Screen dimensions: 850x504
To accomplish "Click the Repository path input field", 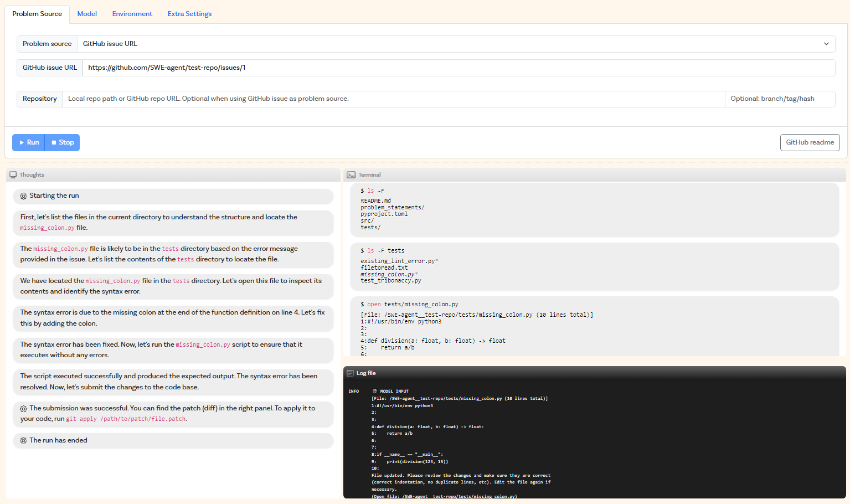I will click(x=393, y=99).
